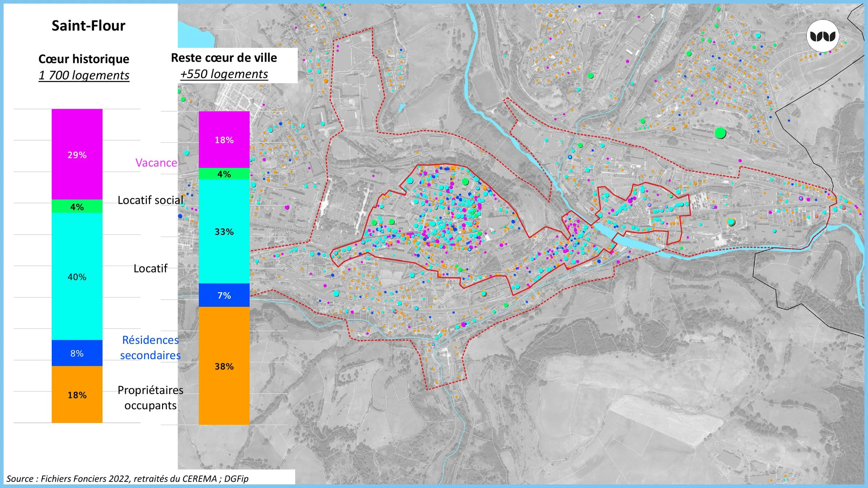Click the 18% magenta segment in Reste cœur de ville bar
Screen dimensions: 868x488
pyautogui.click(x=224, y=140)
